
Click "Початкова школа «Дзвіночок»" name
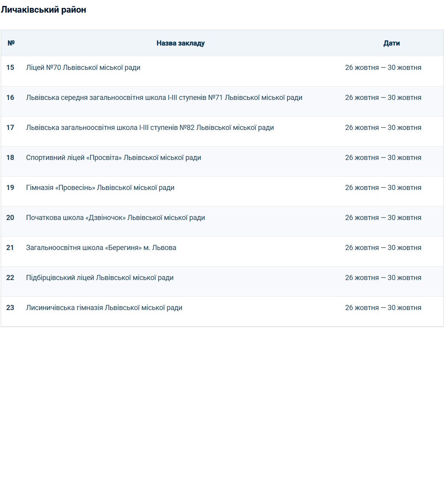tap(115, 218)
